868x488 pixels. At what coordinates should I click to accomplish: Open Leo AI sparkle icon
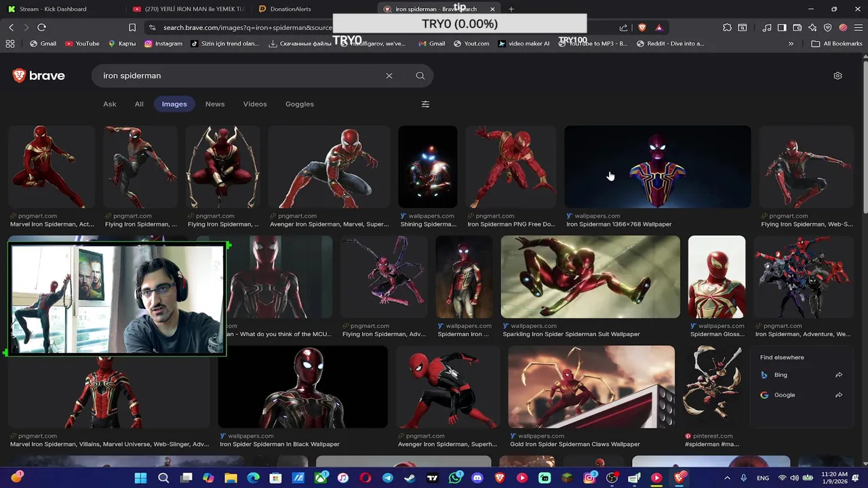click(x=812, y=28)
